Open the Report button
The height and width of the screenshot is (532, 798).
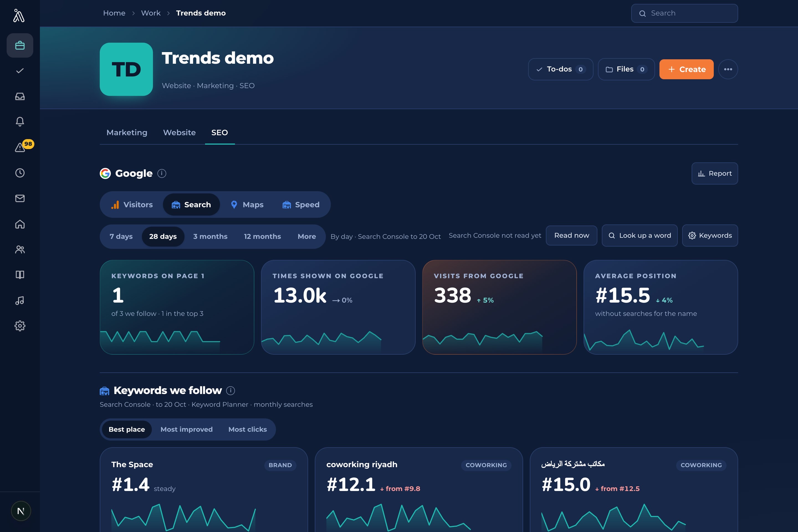coord(715,173)
